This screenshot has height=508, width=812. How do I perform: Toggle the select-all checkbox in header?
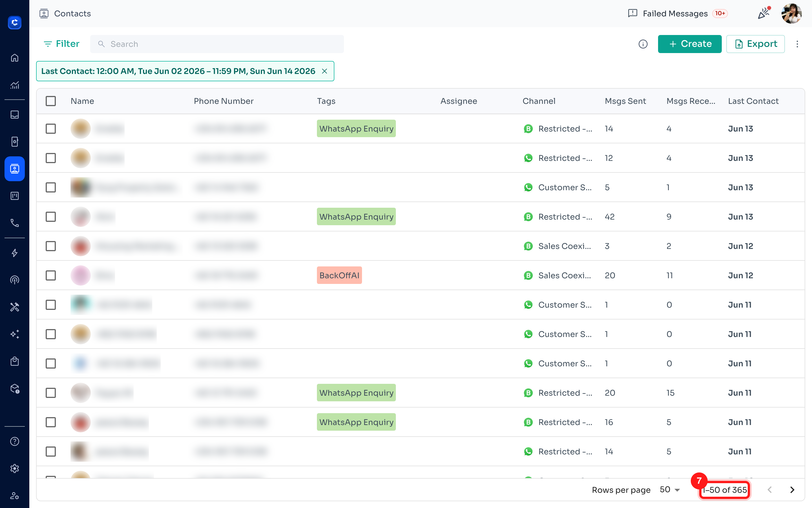point(51,101)
